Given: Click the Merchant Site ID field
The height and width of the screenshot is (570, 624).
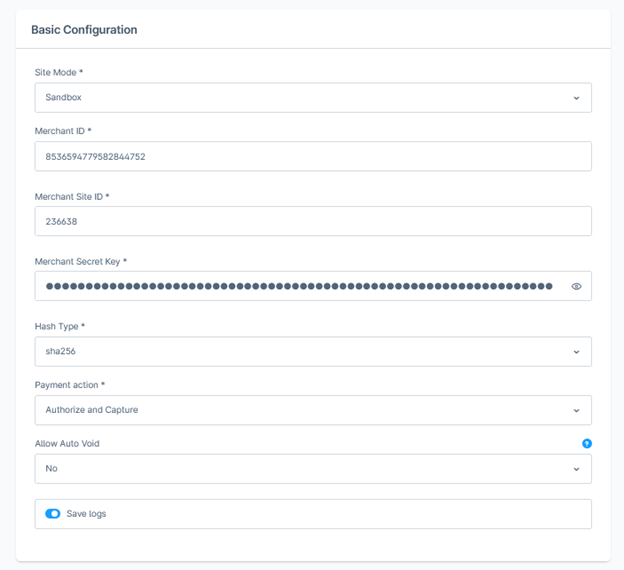Looking at the screenshot, I should point(313,221).
